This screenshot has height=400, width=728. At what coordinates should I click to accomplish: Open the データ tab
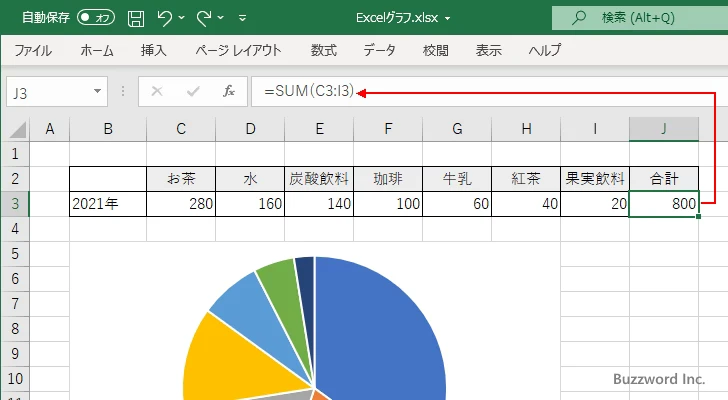(379, 50)
